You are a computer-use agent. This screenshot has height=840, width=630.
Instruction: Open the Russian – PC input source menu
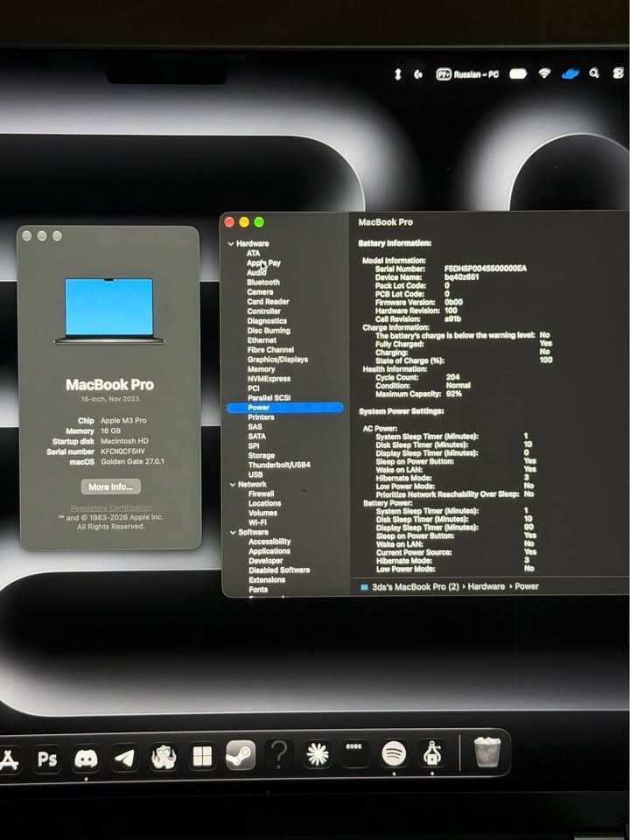point(467,74)
